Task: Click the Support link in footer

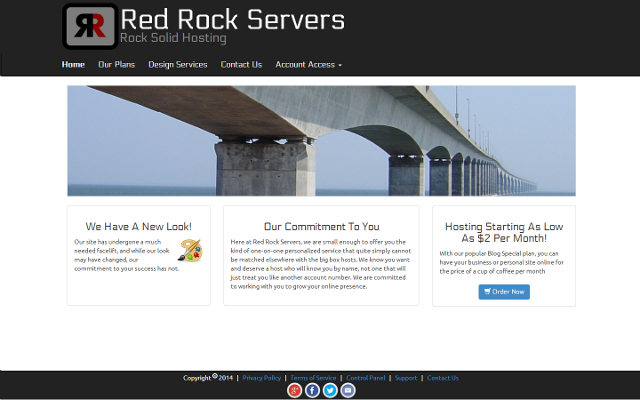Action: click(x=406, y=378)
